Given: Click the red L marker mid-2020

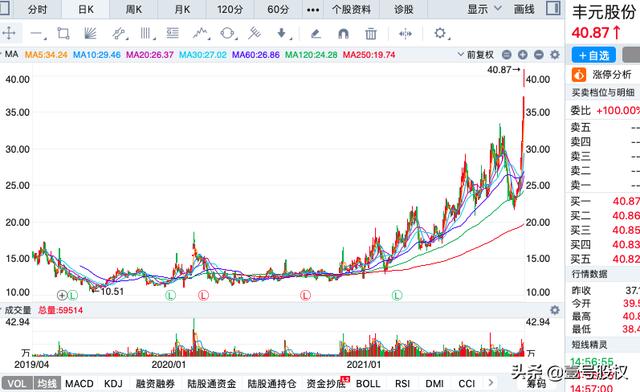Looking at the screenshot, I should click(x=305, y=295).
